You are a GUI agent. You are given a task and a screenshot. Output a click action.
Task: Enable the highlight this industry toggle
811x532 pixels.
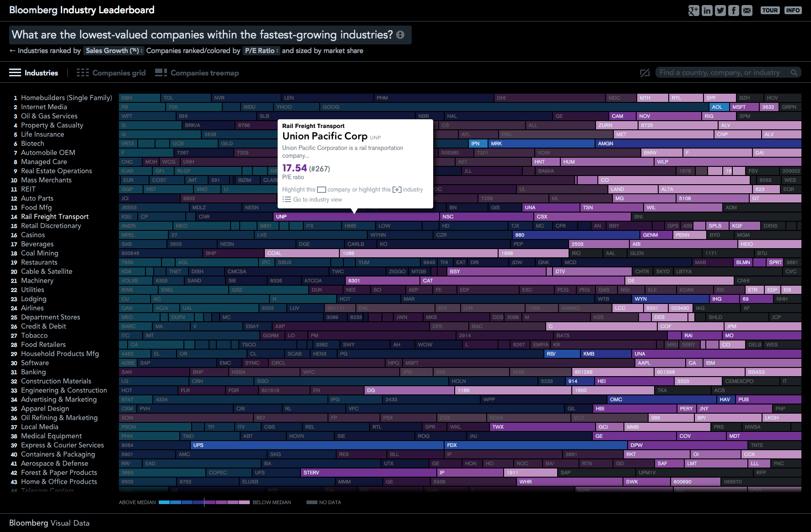pyautogui.click(x=397, y=189)
